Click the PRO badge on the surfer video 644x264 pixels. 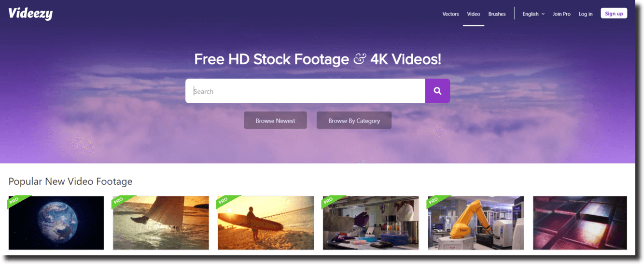[x=226, y=201]
